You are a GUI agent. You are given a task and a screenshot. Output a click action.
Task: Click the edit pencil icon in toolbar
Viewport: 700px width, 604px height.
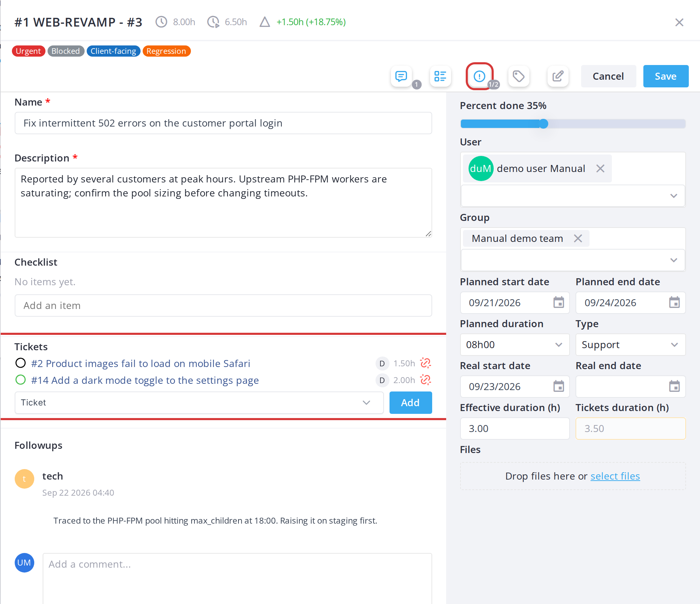click(x=558, y=76)
